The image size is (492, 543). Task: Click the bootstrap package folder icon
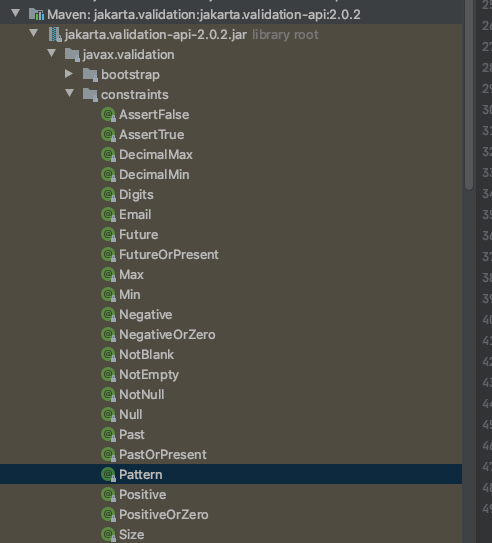(90, 75)
